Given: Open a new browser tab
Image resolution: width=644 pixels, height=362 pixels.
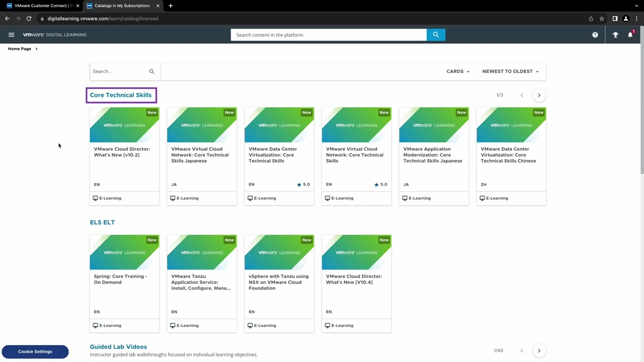Looking at the screenshot, I should tap(171, 6).
